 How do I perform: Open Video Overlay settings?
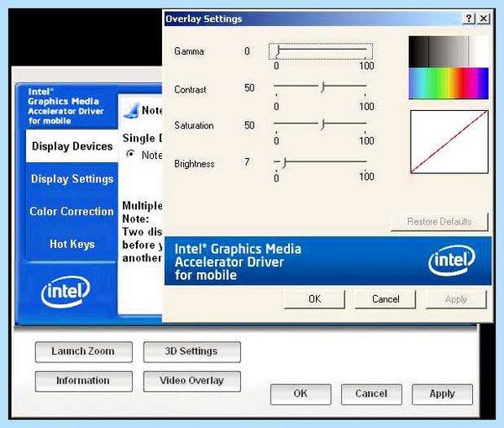coord(192,381)
